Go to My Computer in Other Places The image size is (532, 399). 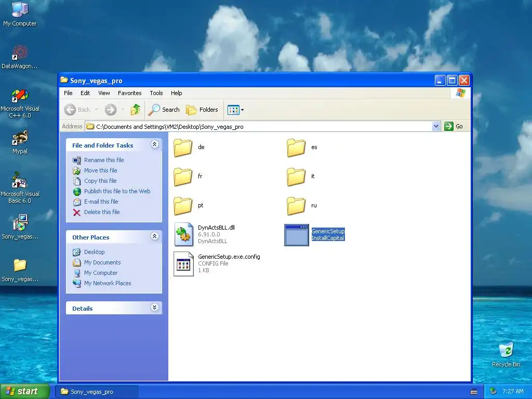[101, 273]
